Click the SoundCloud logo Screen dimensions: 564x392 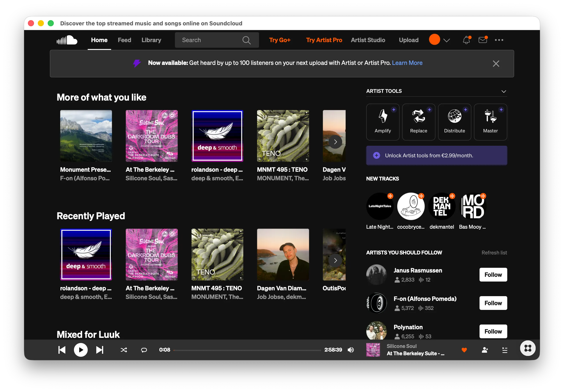coord(67,40)
